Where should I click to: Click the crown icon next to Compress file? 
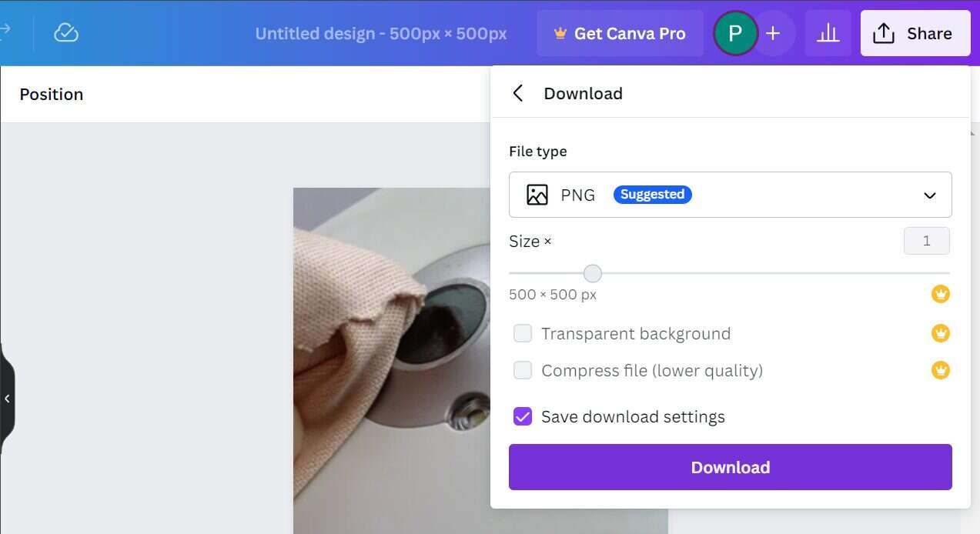click(940, 370)
